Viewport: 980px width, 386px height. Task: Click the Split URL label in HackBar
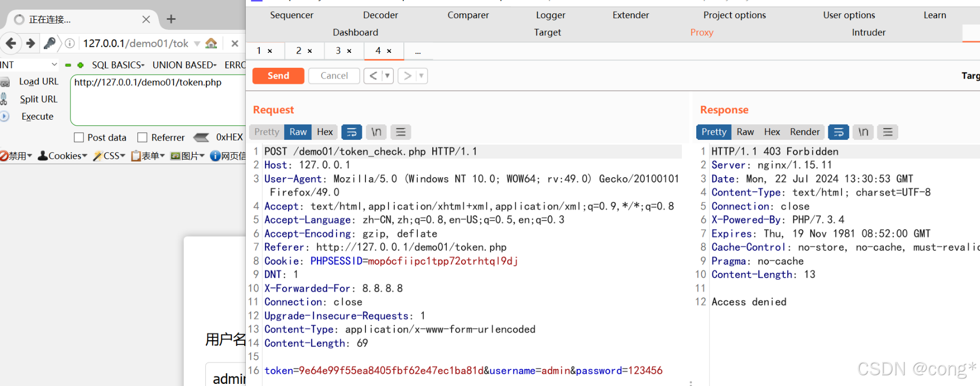pyautogui.click(x=38, y=99)
